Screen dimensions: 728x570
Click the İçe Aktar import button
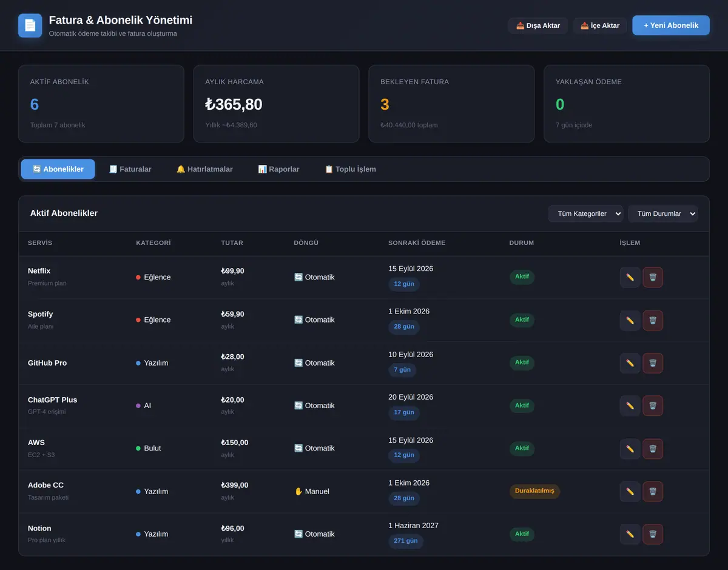600,25
